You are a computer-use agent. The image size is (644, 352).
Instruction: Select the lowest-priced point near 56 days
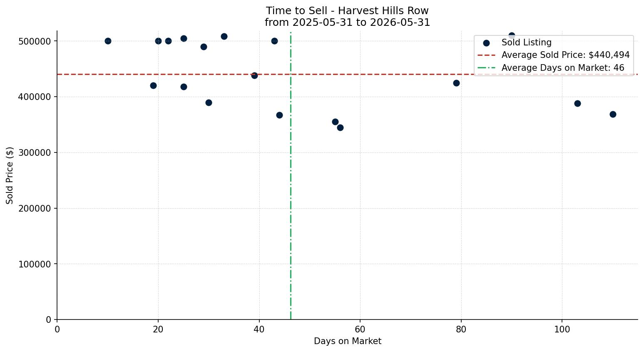pyautogui.click(x=340, y=127)
